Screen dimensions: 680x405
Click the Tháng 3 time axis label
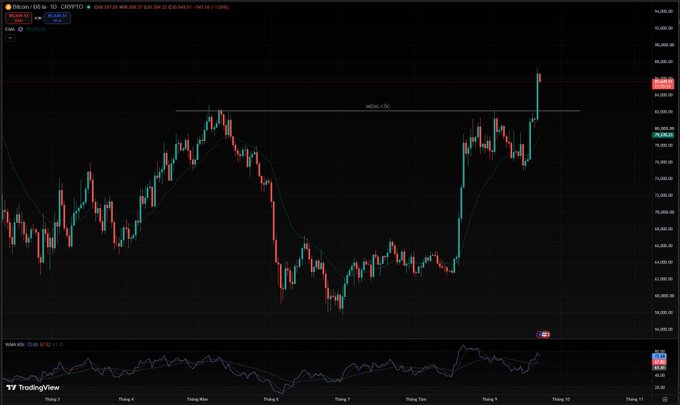click(52, 399)
